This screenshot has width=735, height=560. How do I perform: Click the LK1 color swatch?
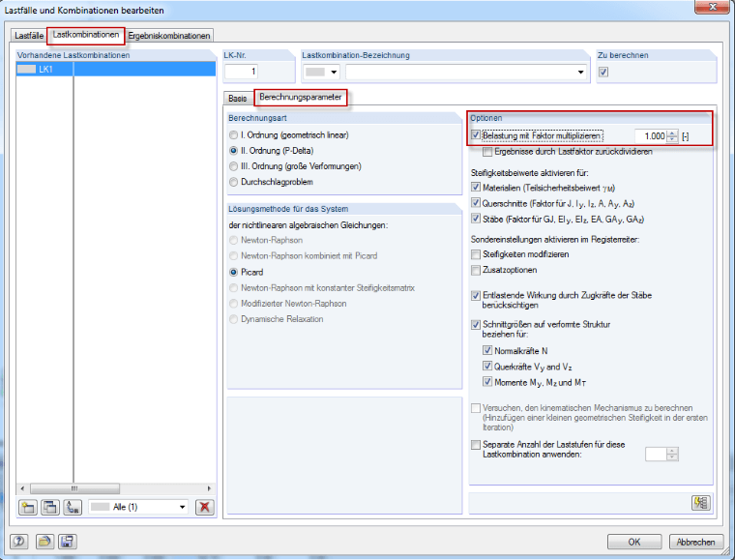pyautogui.click(x=26, y=70)
